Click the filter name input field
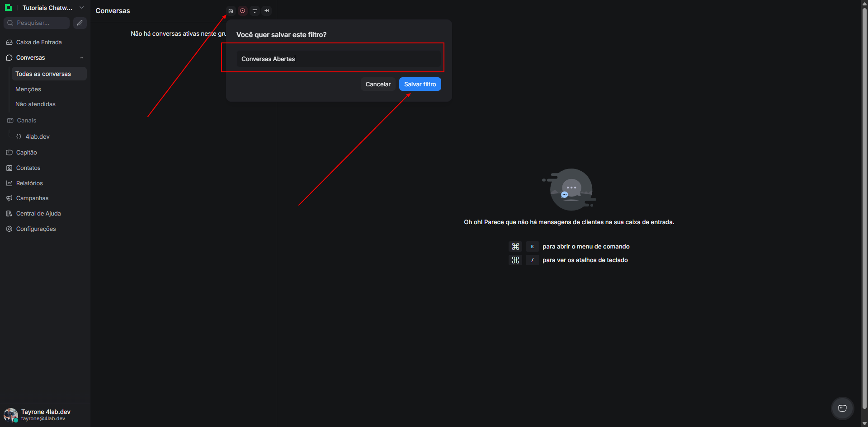868x427 pixels. pos(339,59)
